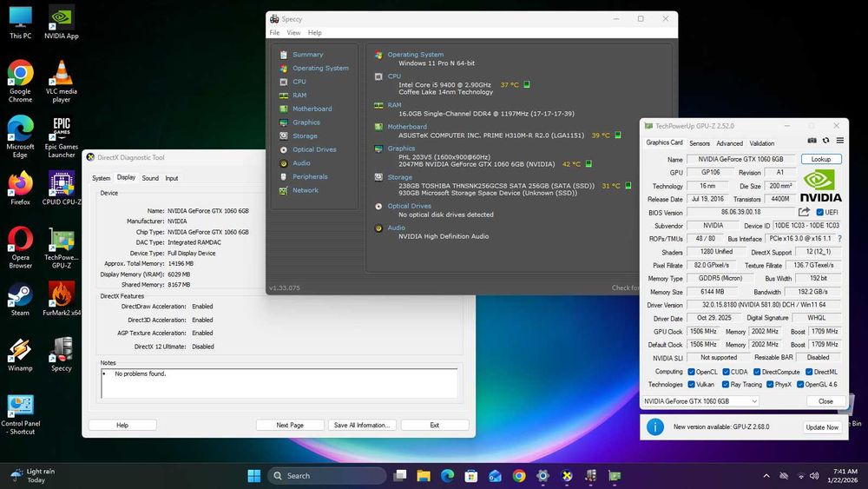
Task: Click the taskbar Search box
Action: pos(326,476)
